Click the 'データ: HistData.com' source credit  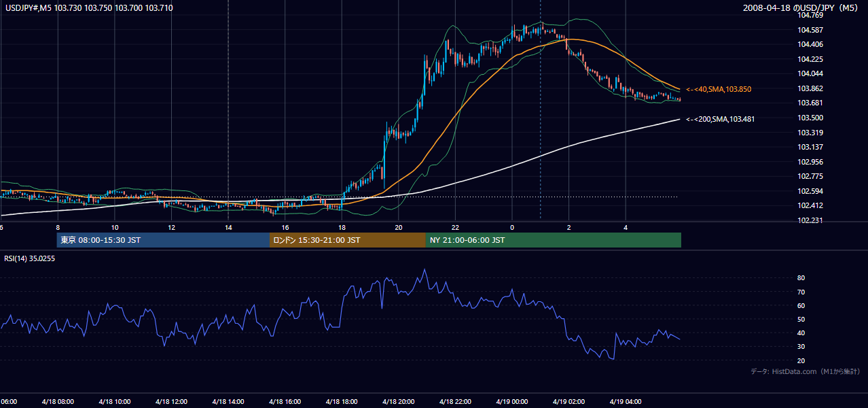pos(805,371)
